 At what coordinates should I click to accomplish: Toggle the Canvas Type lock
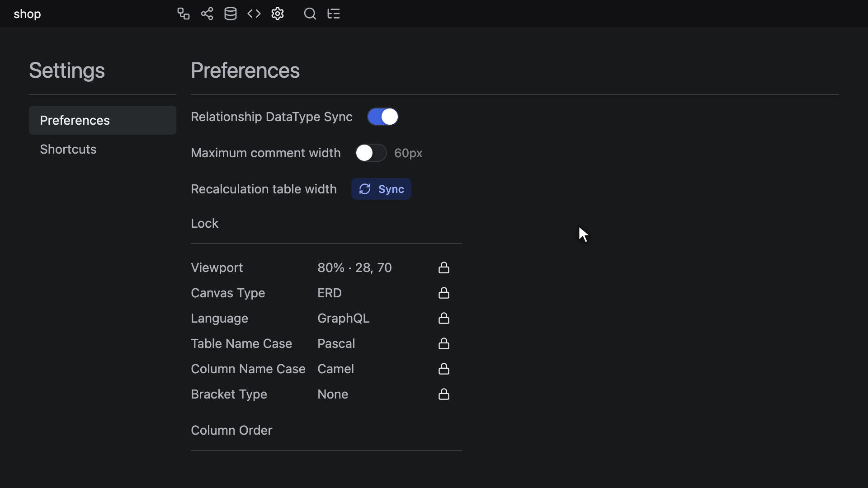click(444, 293)
